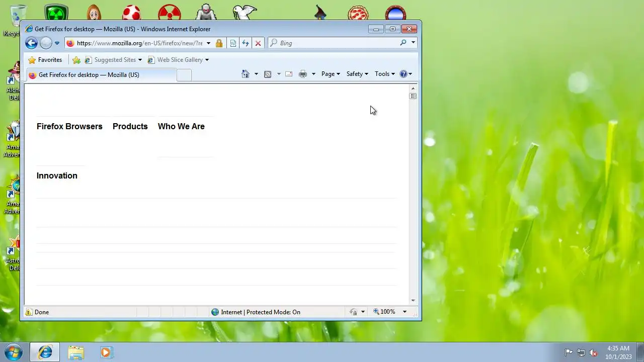Launch Windows Media Player from taskbar
The width and height of the screenshot is (644, 362).
pyautogui.click(x=106, y=352)
